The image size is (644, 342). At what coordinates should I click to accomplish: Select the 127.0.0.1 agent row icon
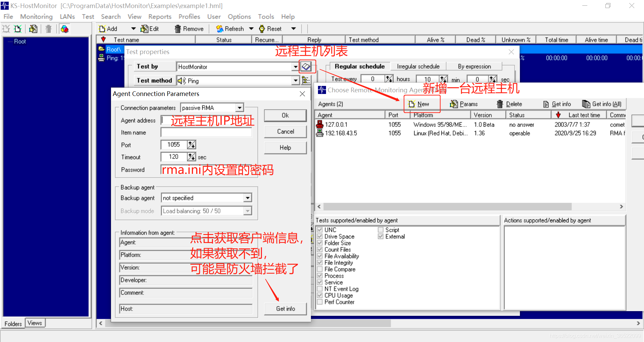pyautogui.click(x=320, y=125)
